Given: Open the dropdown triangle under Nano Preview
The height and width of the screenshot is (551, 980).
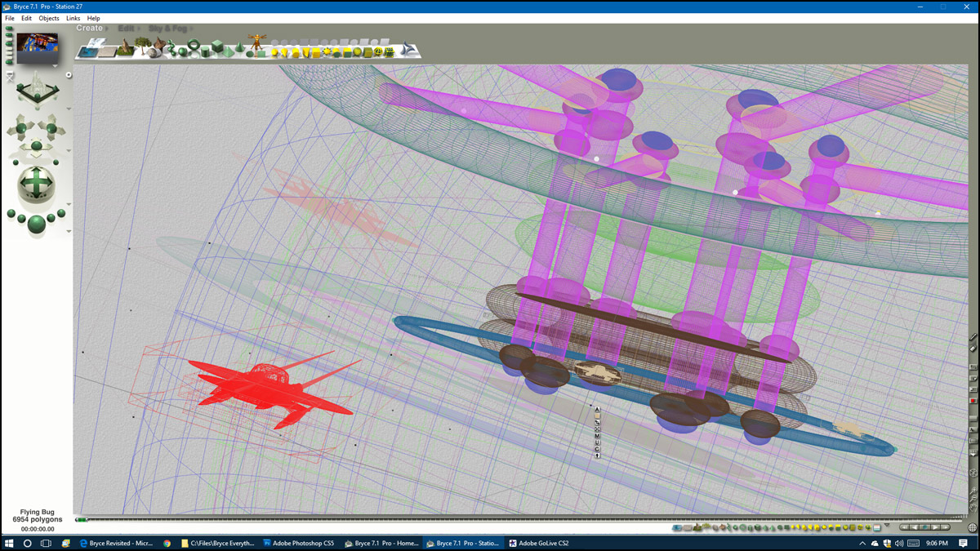Looking at the screenshot, I should click(56, 66).
